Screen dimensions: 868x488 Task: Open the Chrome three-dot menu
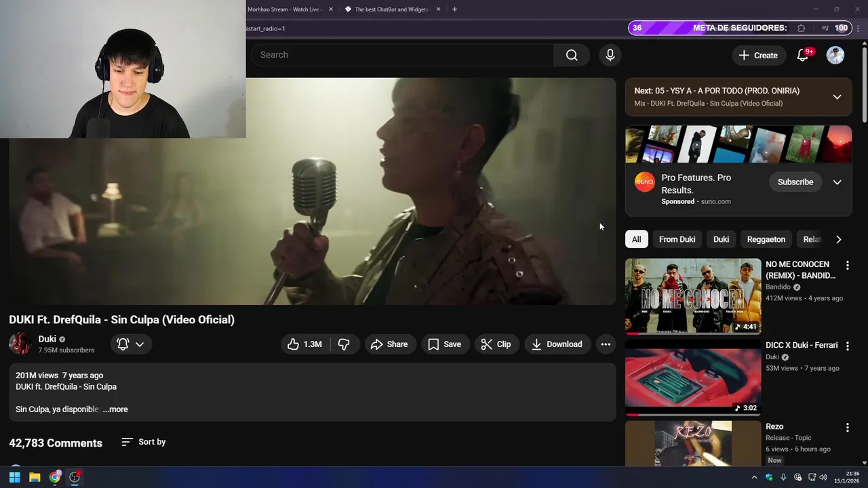859,28
